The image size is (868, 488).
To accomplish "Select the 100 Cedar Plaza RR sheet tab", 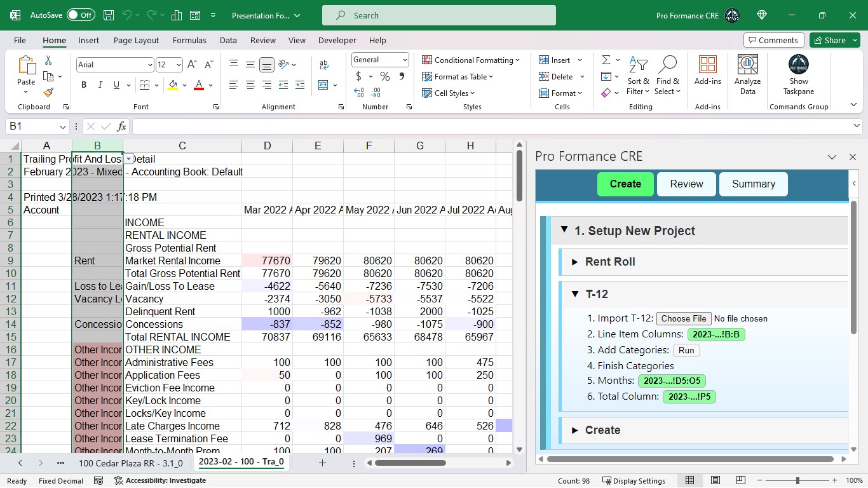I will [130, 463].
